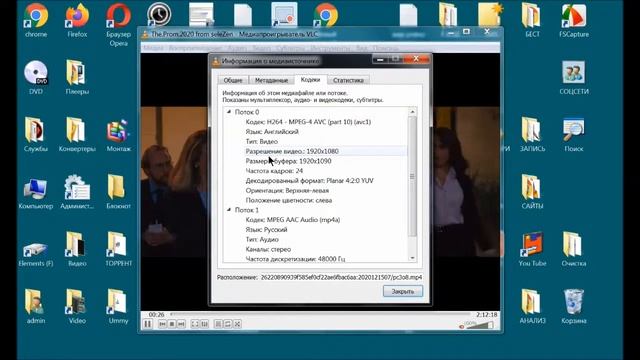Viewport: 640px width, 360px height.
Task: Select the Администрирование desktop icon
Action: pos(77,192)
